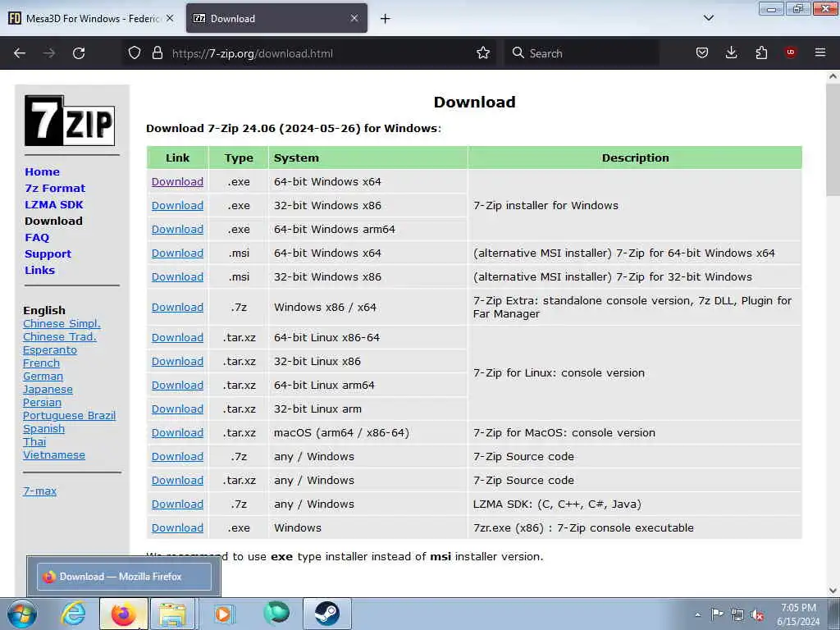Viewport: 840px width, 630px height.
Task: Download the .7z 7-Zip Source code
Action: click(x=177, y=456)
